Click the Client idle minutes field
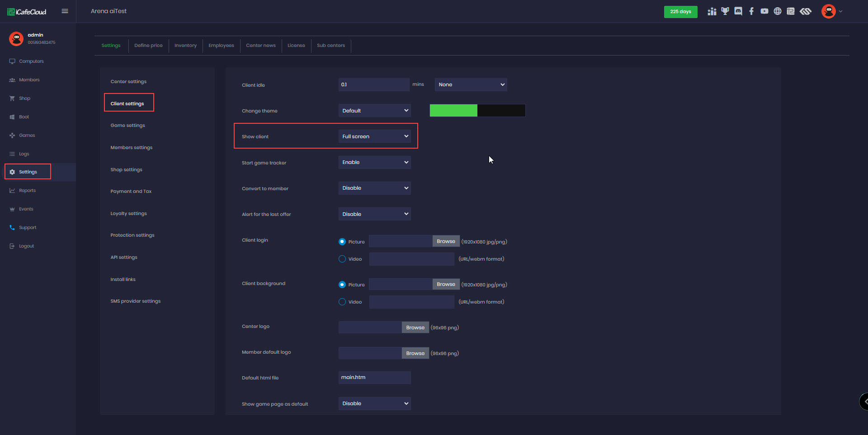 point(373,84)
